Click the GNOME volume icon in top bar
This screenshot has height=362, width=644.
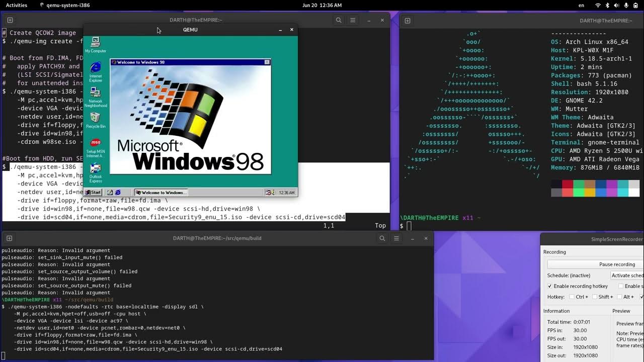click(617, 5)
